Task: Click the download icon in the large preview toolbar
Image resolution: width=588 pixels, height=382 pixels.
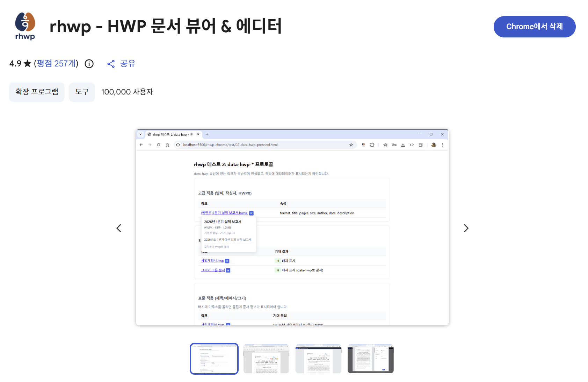Action: click(403, 145)
